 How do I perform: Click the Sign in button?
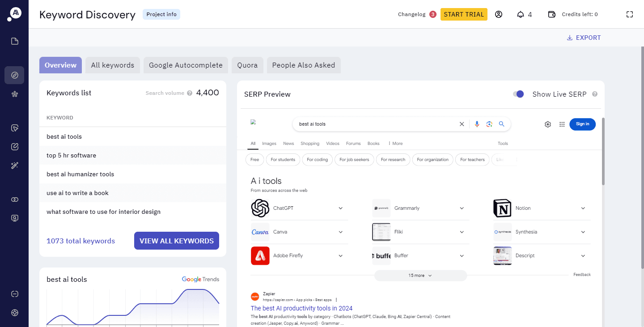pyautogui.click(x=582, y=124)
